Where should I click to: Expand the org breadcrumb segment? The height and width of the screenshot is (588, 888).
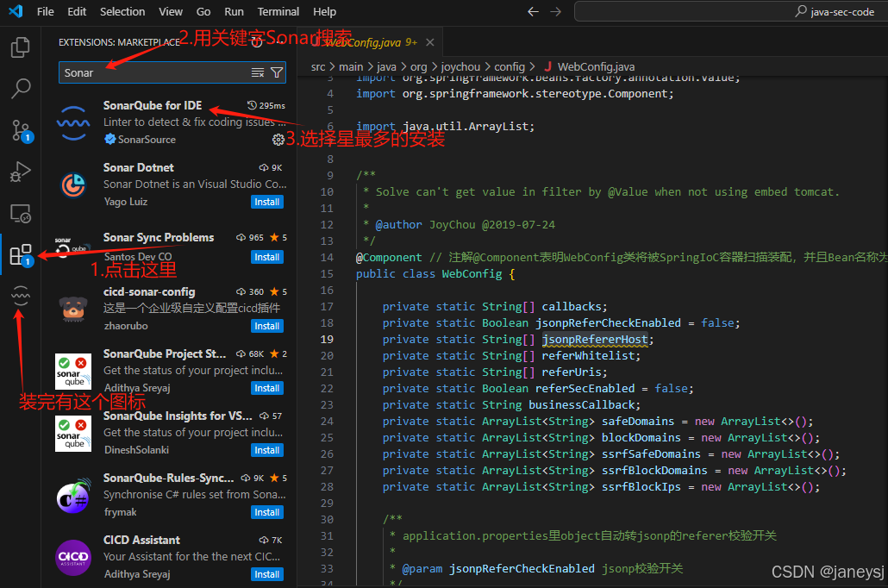[x=418, y=67]
